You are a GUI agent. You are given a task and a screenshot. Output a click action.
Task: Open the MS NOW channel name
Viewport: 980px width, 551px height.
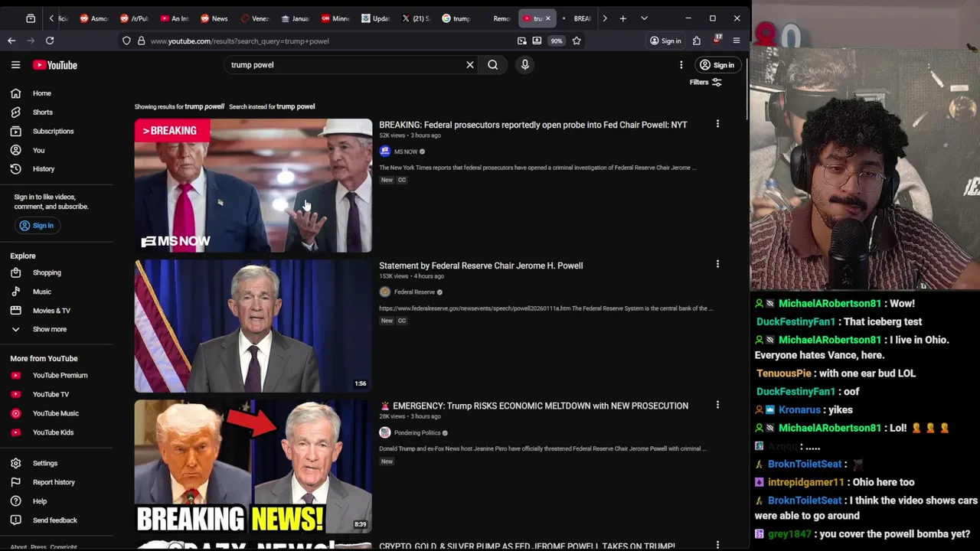[x=406, y=152]
